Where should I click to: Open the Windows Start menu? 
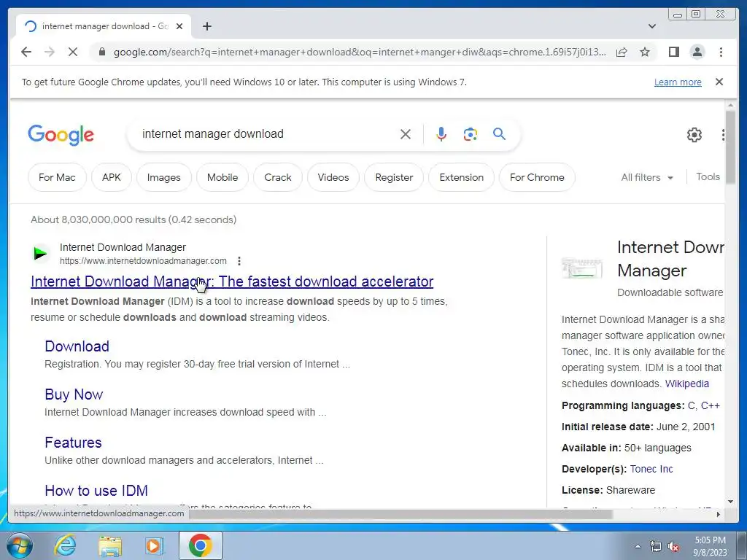click(x=20, y=545)
